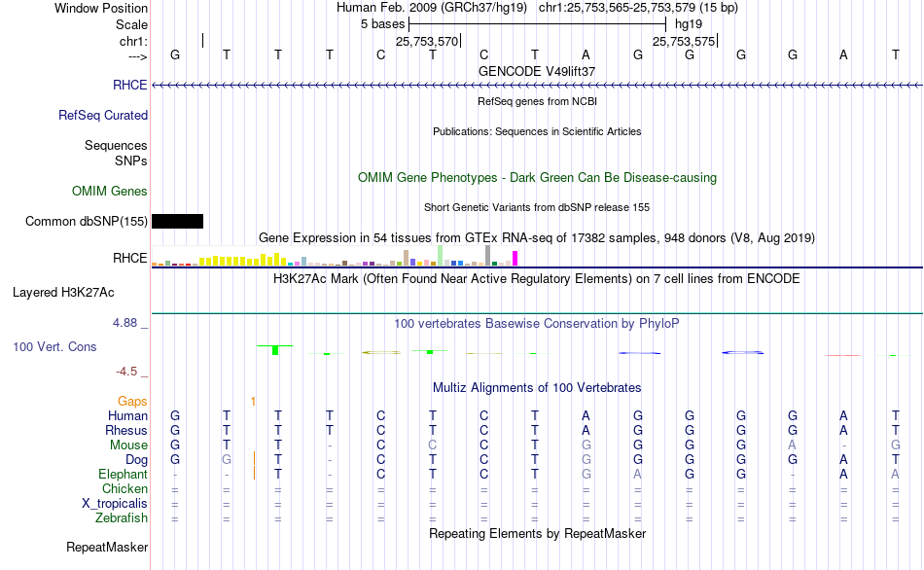Click the RHCE gene track label
The width and height of the screenshot is (924, 570).
[x=129, y=85]
